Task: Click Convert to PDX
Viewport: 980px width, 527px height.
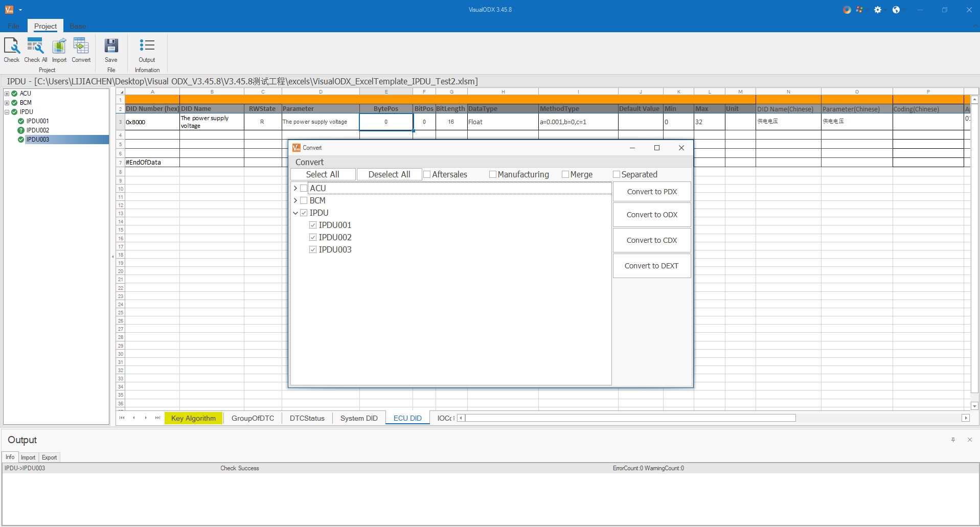Action: (x=652, y=192)
